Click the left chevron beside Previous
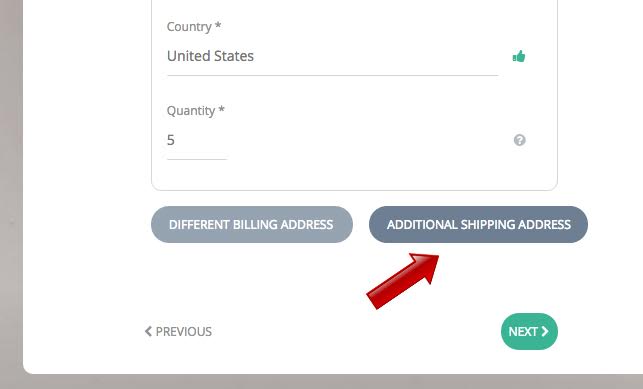The width and height of the screenshot is (643, 389). pyautogui.click(x=148, y=331)
